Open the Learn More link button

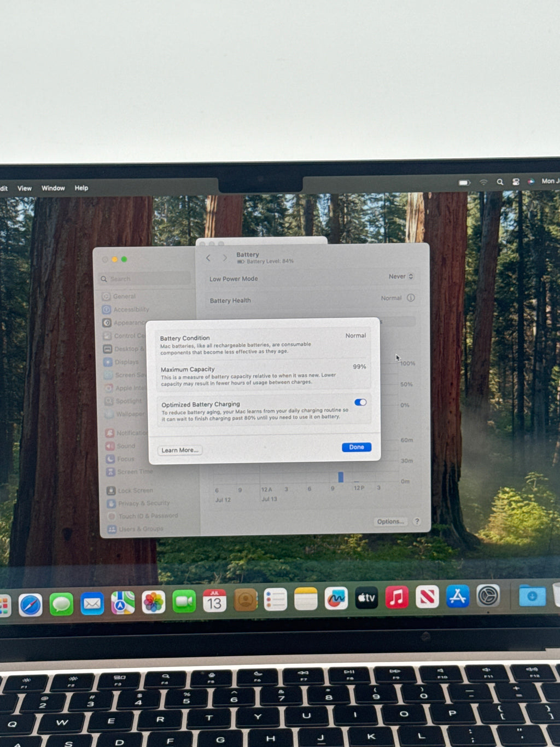pos(180,450)
